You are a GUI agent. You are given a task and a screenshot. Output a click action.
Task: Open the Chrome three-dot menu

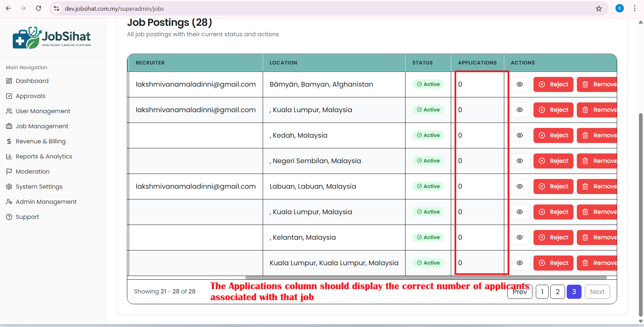click(x=635, y=8)
